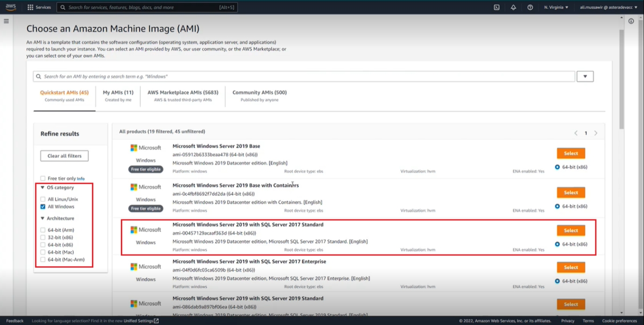
Task: Check the 64-bit (Arm) architecture filter
Action: point(43,230)
